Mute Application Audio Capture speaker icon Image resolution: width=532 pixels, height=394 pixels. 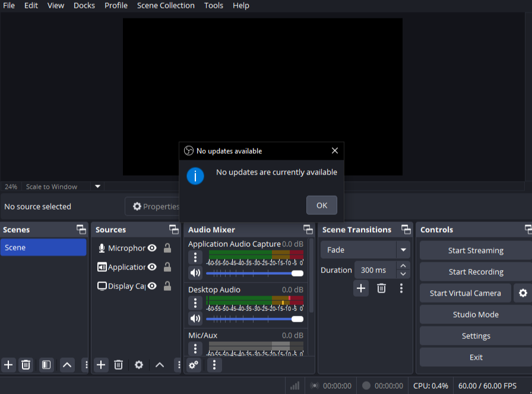(195, 273)
